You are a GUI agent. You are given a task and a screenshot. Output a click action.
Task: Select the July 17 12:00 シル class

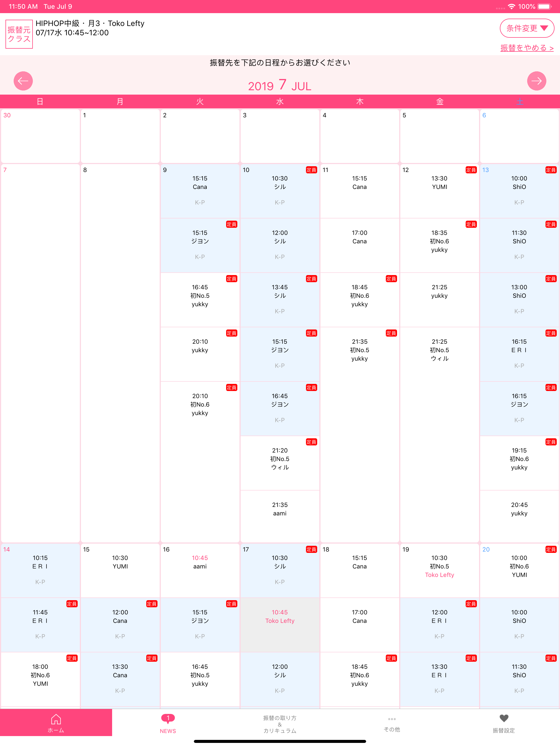tap(280, 679)
